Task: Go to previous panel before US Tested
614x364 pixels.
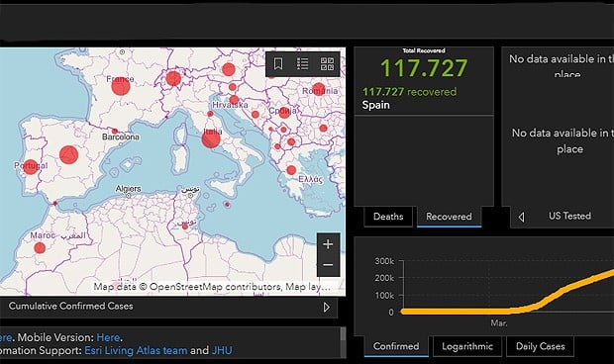Action: coord(521,217)
